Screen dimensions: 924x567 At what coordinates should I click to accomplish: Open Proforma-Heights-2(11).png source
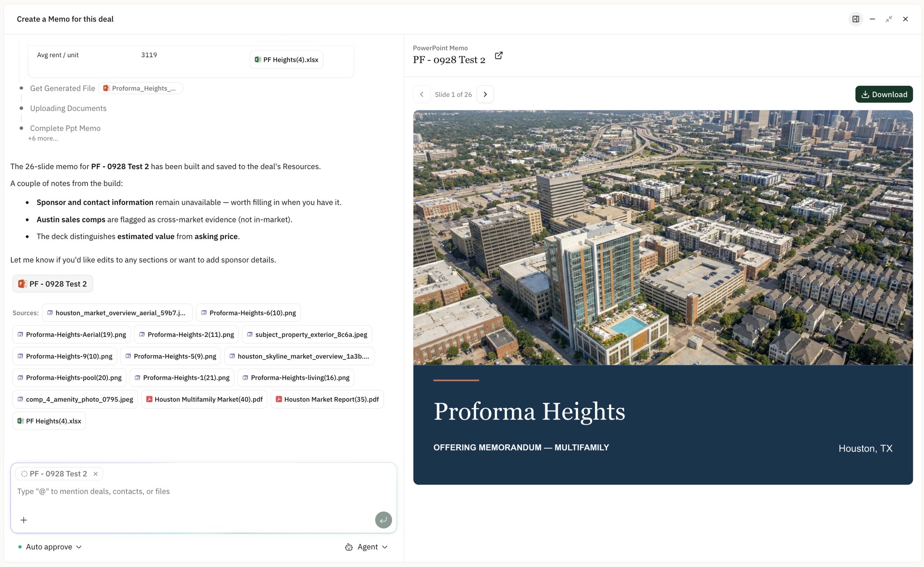[186, 334]
